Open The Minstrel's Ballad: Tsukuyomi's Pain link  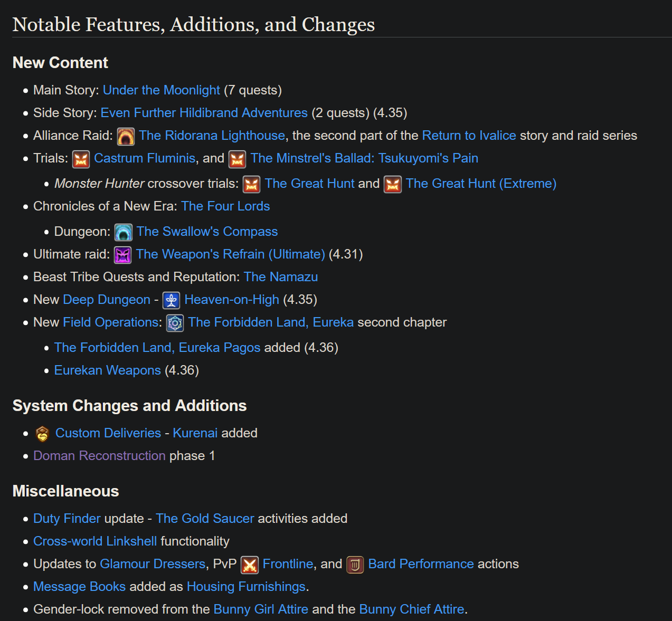coord(364,158)
